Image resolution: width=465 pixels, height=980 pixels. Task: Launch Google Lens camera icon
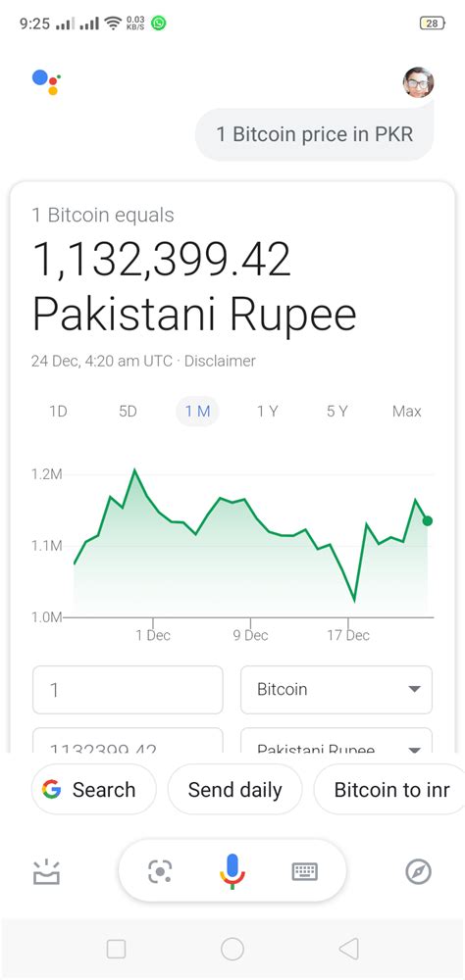click(x=160, y=871)
